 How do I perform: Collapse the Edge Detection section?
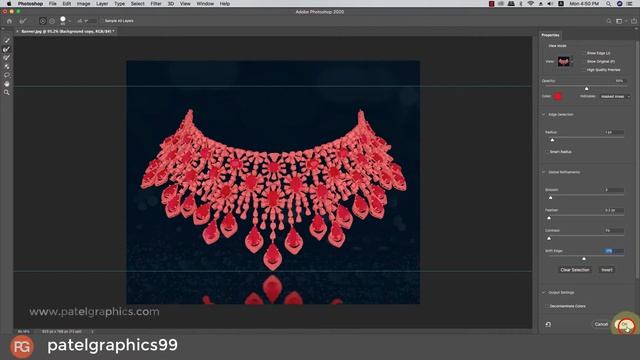point(544,115)
